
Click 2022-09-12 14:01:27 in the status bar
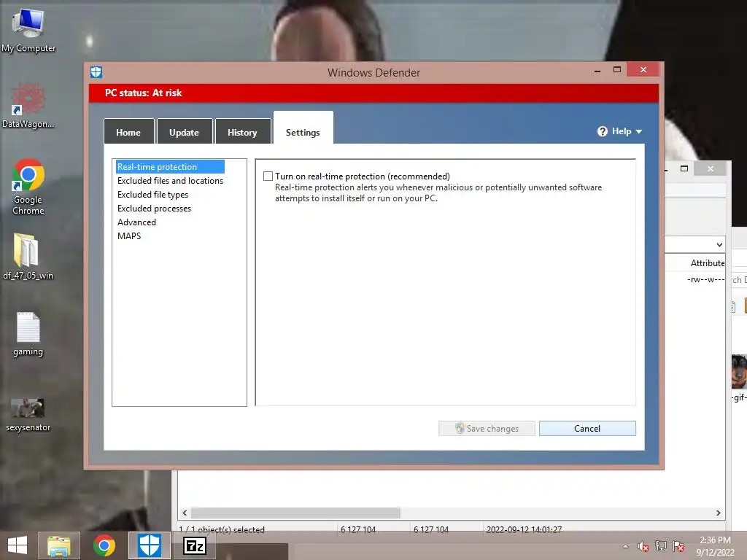(x=524, y=529)
